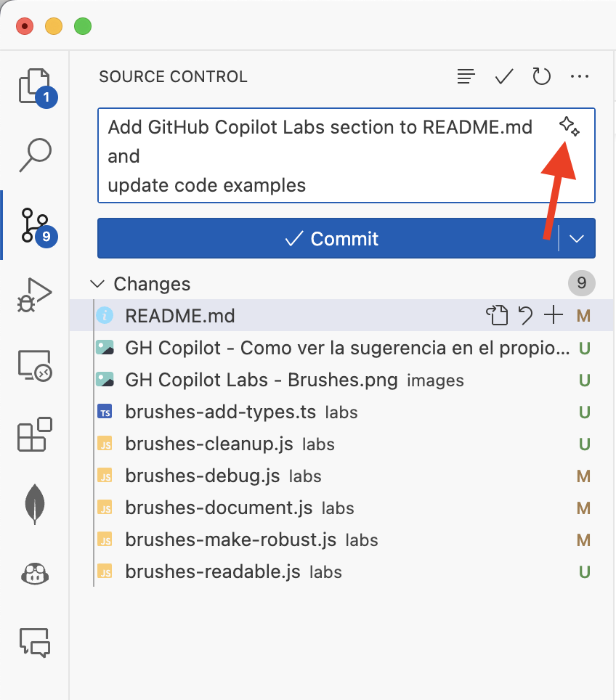This screenshot has width=616, height=700.
Task: Open the Copilot Chat view
Action: [35, 643]
